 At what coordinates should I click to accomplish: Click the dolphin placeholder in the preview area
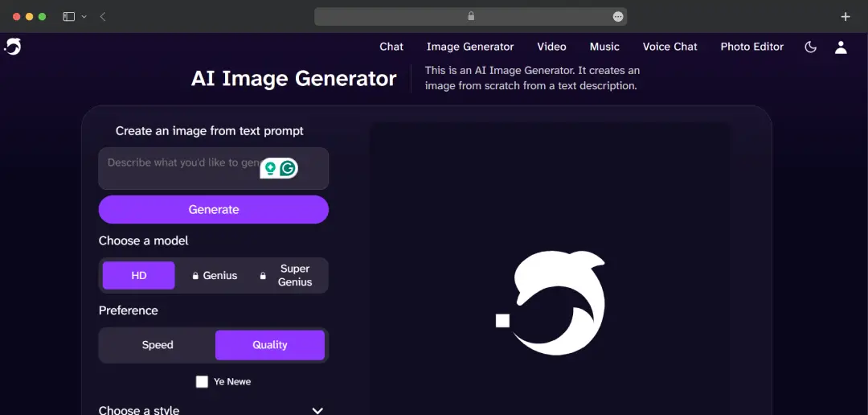point(551,302)
